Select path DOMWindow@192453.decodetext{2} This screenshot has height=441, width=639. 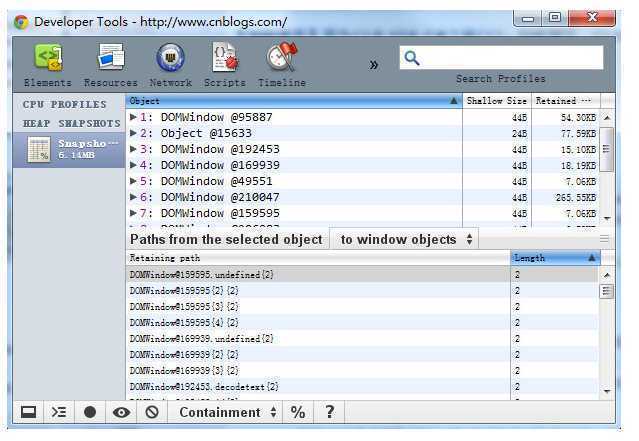pos(362,386)
